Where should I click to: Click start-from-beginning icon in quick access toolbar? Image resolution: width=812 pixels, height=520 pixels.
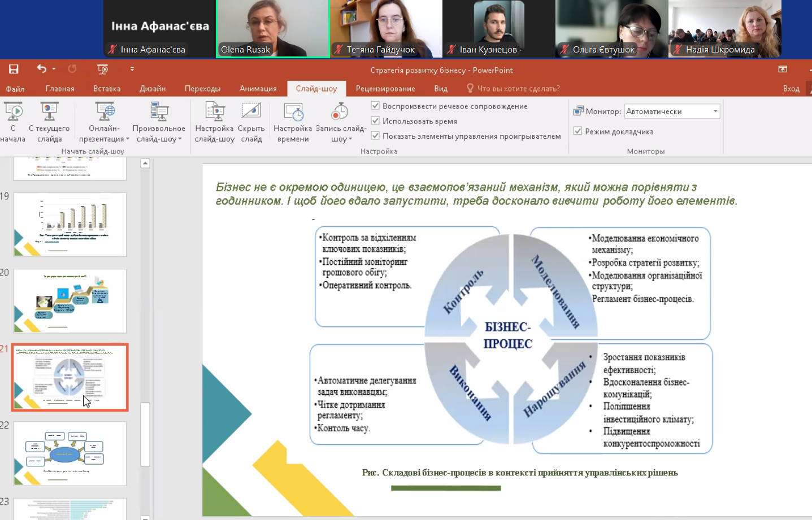[102, 69]
